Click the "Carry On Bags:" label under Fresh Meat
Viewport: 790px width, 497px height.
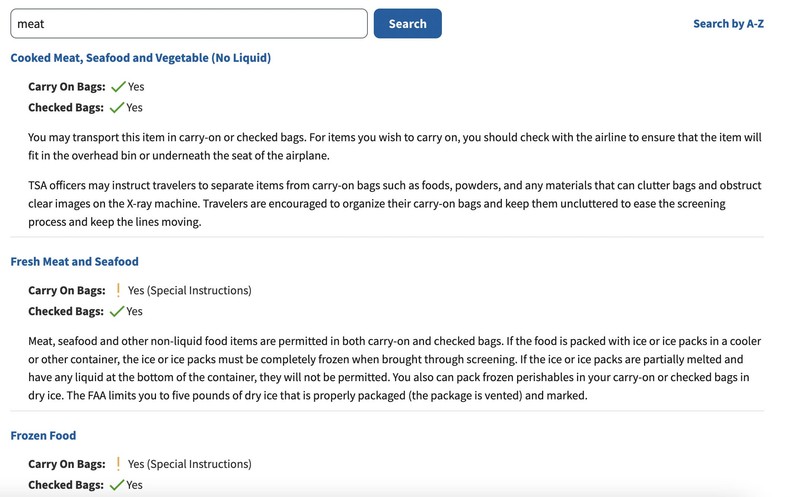coord(66,291)
